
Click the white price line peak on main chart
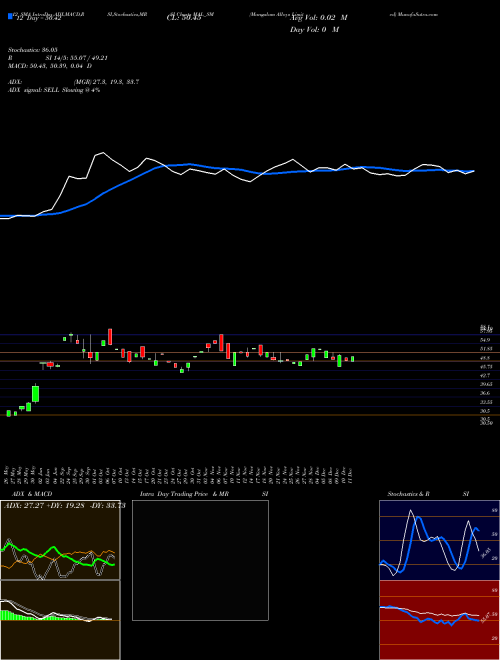[103, 153]
